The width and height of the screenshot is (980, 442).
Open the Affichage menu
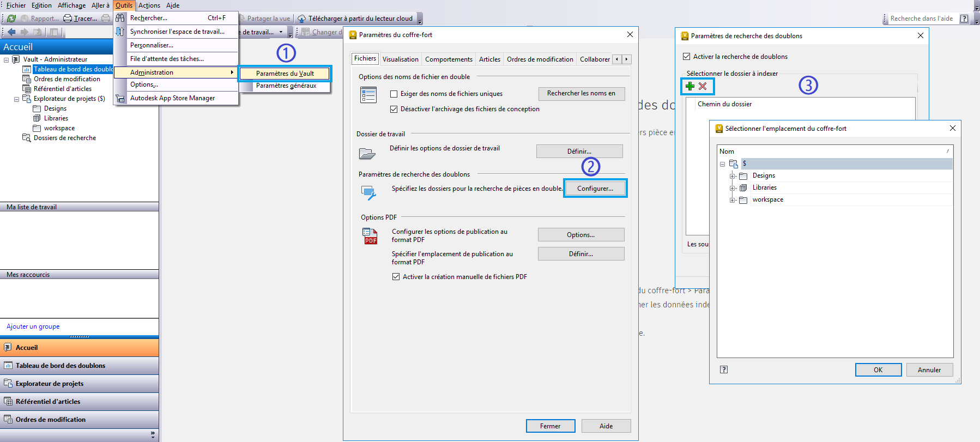click(x=72, y=5)
